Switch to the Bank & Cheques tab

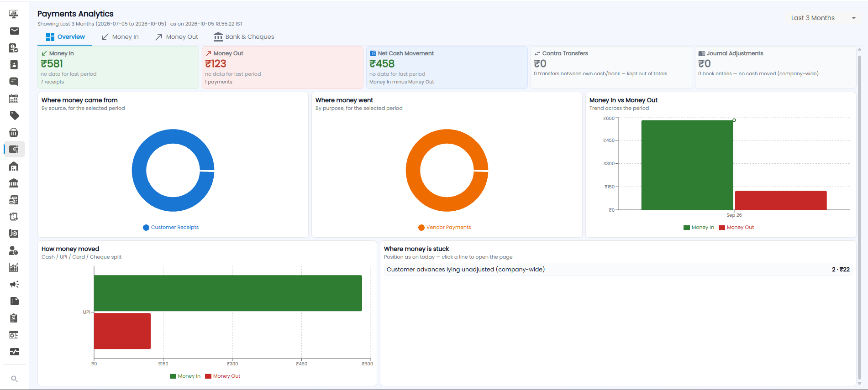coord(244,37)
